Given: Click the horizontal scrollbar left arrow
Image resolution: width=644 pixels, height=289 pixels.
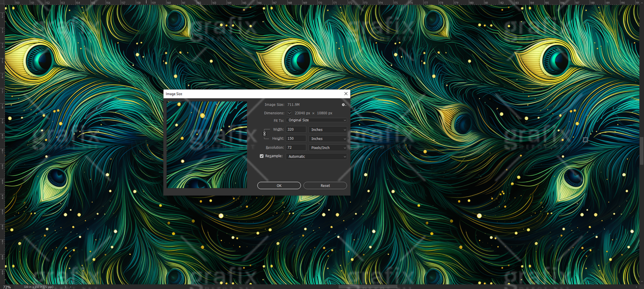Looking at the screenshot, I should point(71,287).
